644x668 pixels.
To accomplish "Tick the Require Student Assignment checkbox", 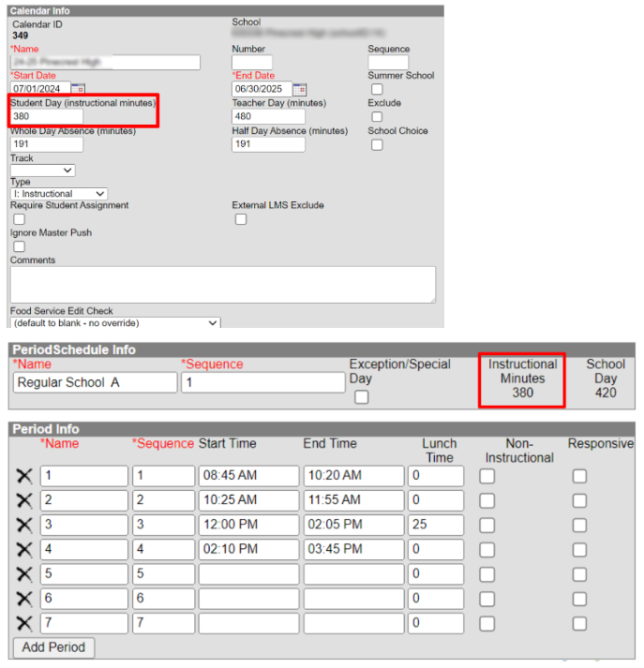I will point(19,219).
